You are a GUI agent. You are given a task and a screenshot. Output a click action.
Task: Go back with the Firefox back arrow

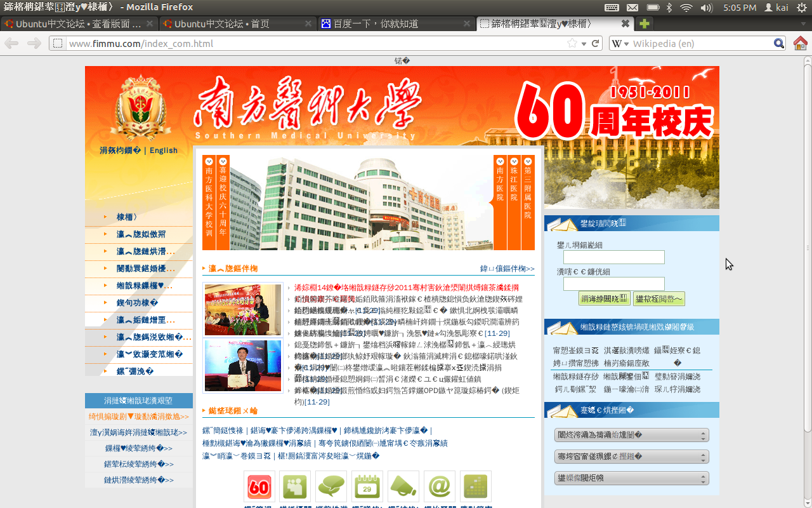pyautogui.click(x=12, y=43)
